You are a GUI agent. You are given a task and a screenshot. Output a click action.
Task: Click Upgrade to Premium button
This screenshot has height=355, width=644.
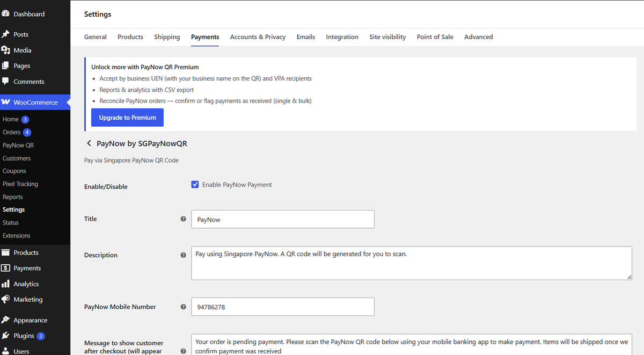(127, 118)
